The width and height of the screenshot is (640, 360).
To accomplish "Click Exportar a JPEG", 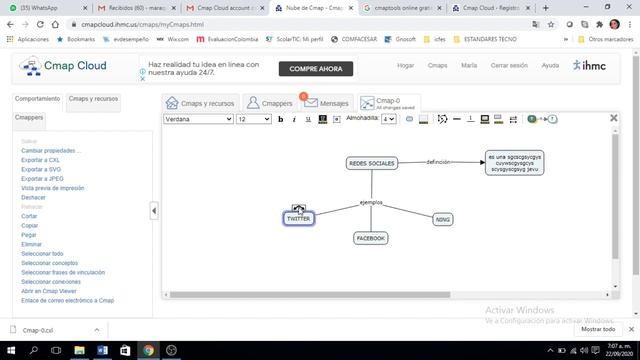I will 42,179.
